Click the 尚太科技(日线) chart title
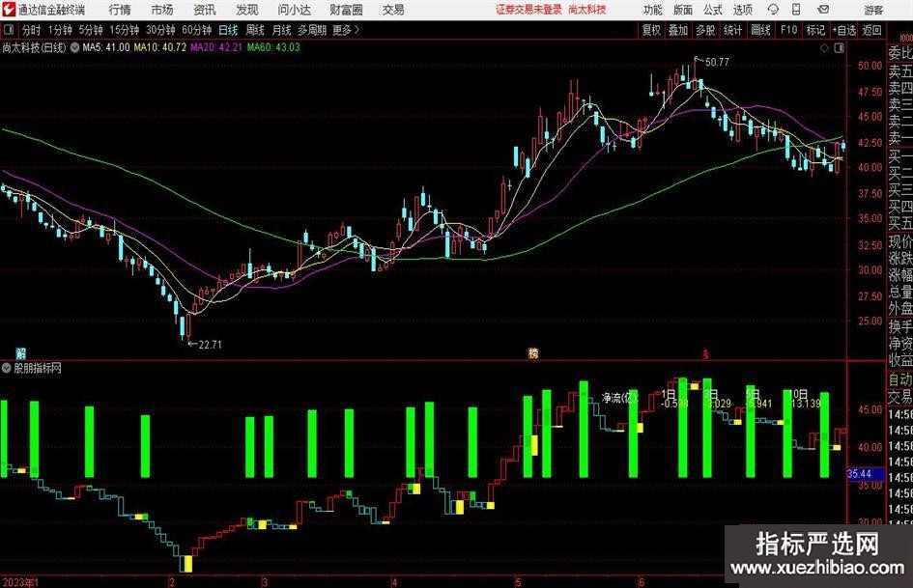 point(35,47)
